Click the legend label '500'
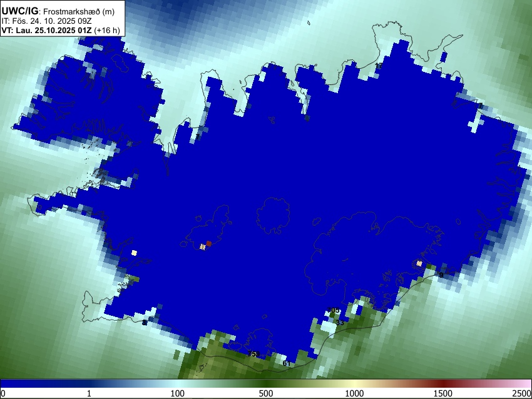 pyautogui.click(x=266, y=393)
